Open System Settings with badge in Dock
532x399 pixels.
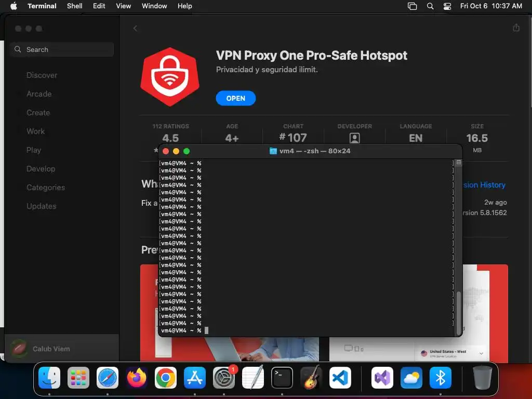tap(224, 378)
